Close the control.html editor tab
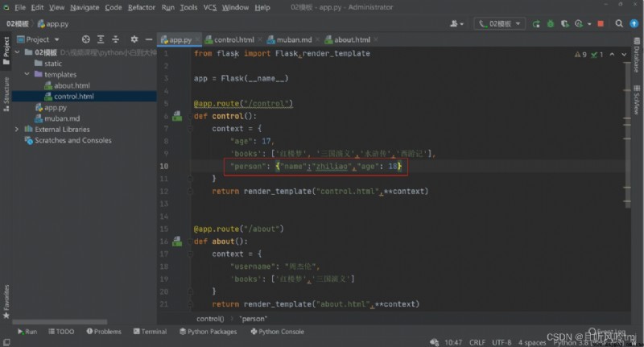Viewport: 644px width, 347px height. pos(260,39)
